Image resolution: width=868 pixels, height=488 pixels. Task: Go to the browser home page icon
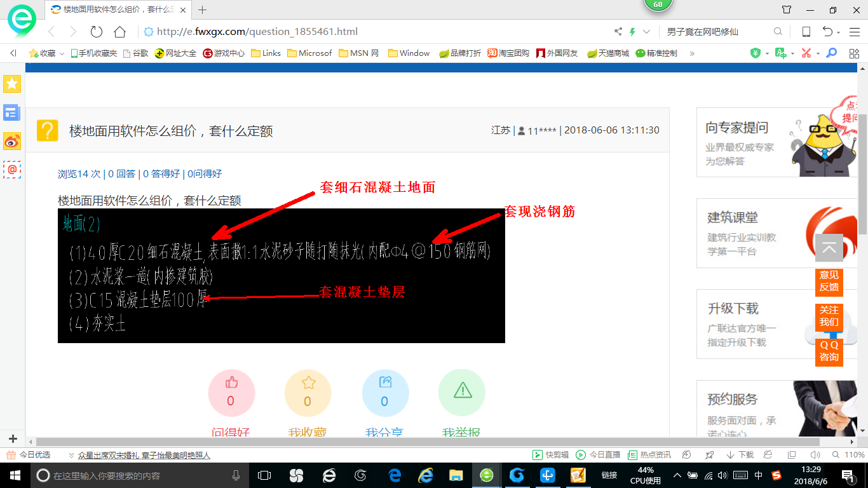(119, 32)
